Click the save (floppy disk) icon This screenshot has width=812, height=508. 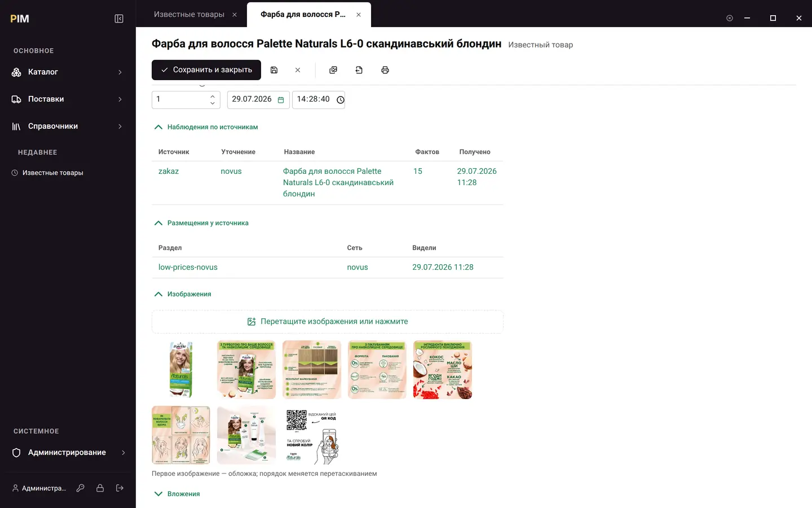[x=274, y=70]
